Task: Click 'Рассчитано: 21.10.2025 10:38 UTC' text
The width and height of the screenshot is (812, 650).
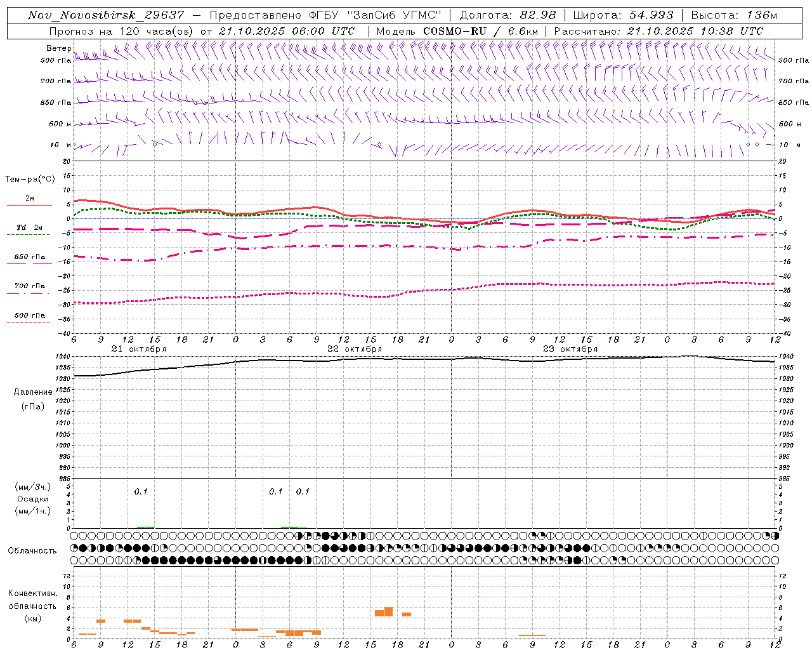Action: coord(658,31)
